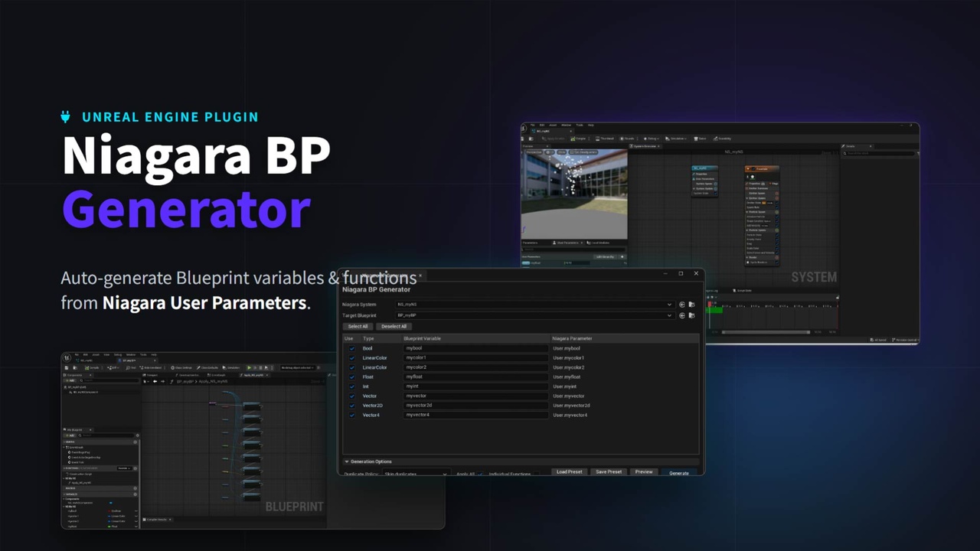This screenshot has height=551, width=980.
Task: Click Load Preset button
Action: coord(569,472)
